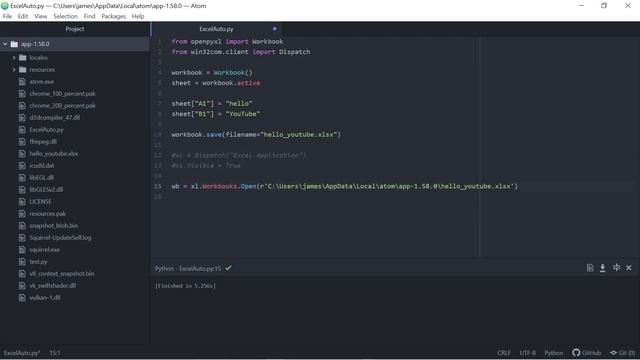The image size is (640, 360).
Task: Open the File menu
Action: [7, 16]
